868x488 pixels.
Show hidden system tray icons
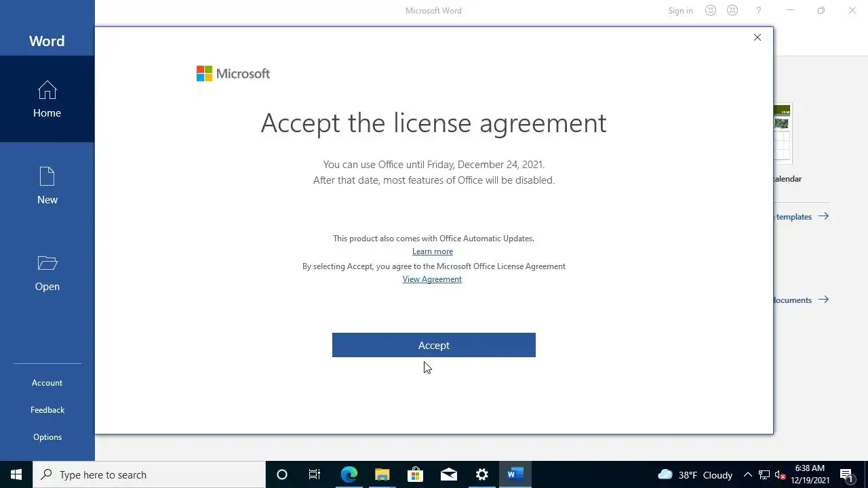pyautogui.click(x=748, y=474)
